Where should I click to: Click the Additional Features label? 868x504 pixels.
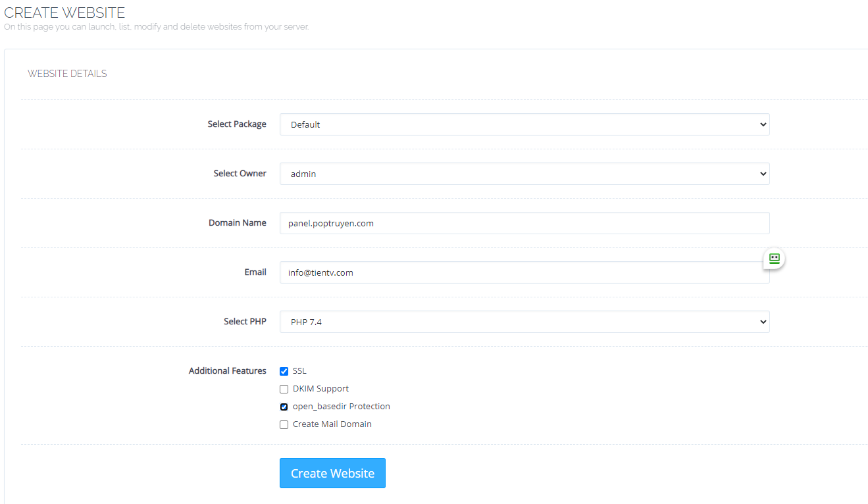coord(227,370)
